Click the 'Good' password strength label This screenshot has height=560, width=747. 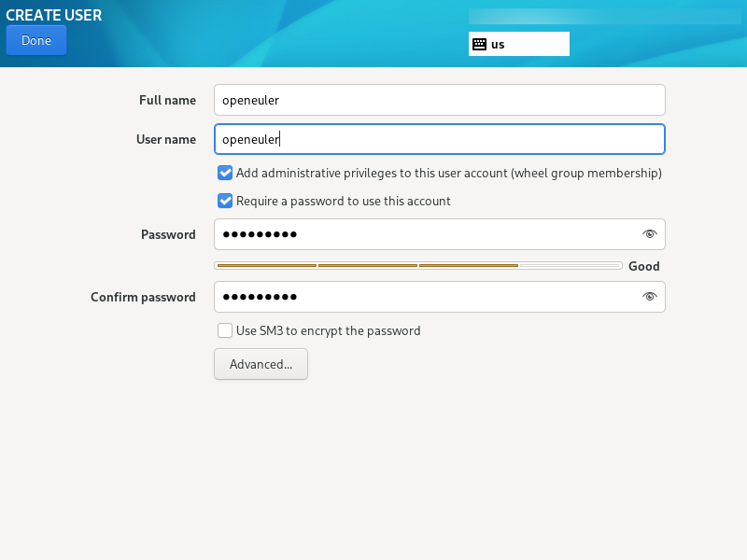[643, 266]
